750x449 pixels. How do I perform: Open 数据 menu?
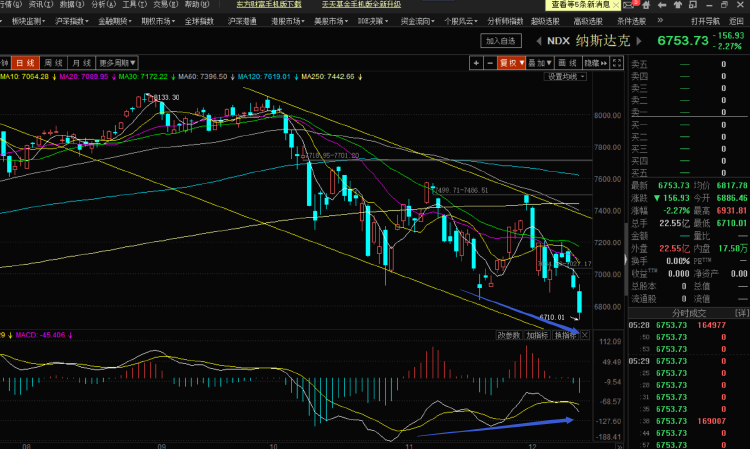click(x=72, y=4)
